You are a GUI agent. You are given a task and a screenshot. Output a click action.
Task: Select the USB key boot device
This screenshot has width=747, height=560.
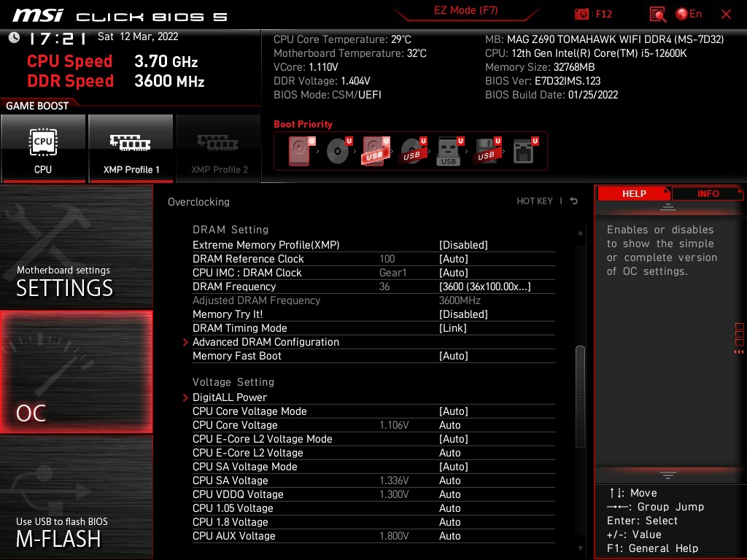(449, 151)
